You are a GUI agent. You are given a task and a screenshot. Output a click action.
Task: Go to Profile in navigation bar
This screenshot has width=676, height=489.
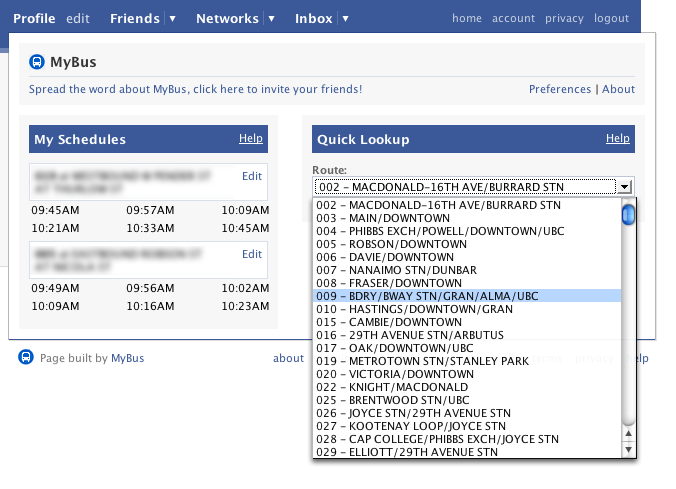point(34,19)
